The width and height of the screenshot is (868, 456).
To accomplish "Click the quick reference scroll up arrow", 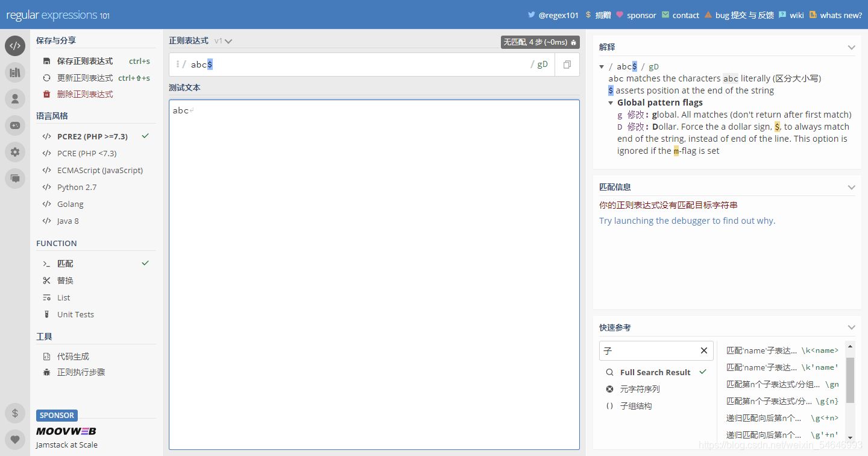I will coord(850,346).
